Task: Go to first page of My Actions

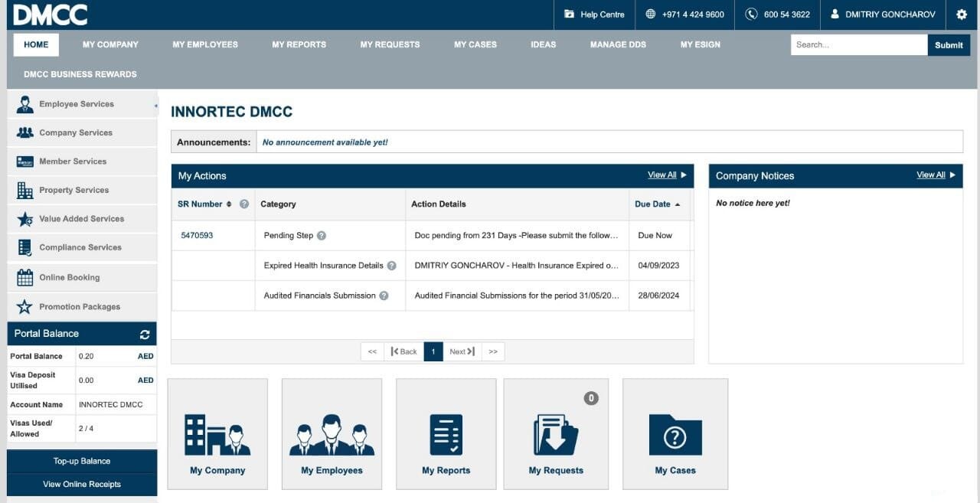Action: tap(372, 351)
